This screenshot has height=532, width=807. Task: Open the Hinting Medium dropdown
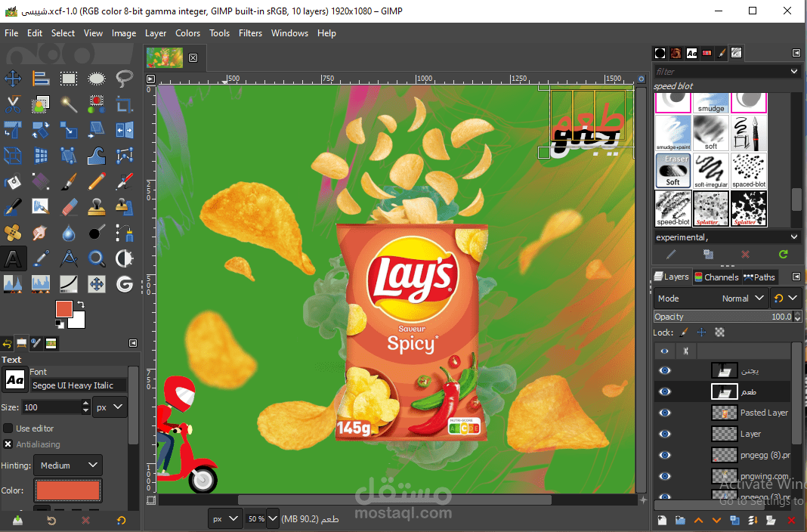(x=68, y=465)
